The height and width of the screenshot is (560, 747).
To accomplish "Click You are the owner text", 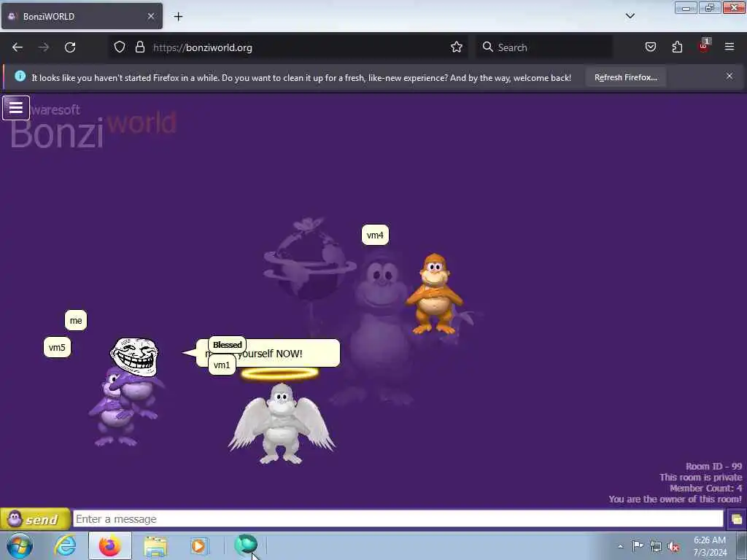I will click(x=675, y=499).
